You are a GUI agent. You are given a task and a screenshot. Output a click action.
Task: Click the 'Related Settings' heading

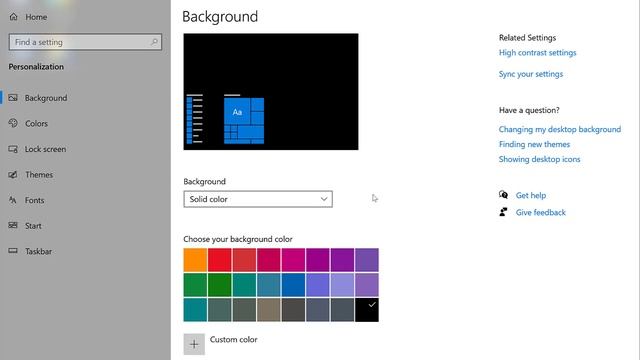(x=527, y=38)
